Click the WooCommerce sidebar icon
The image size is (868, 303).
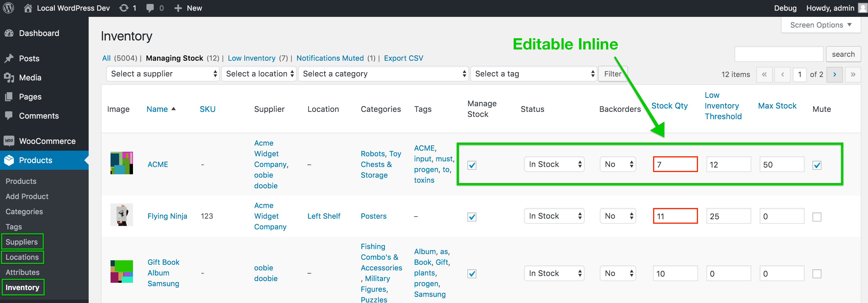(9, 141)
